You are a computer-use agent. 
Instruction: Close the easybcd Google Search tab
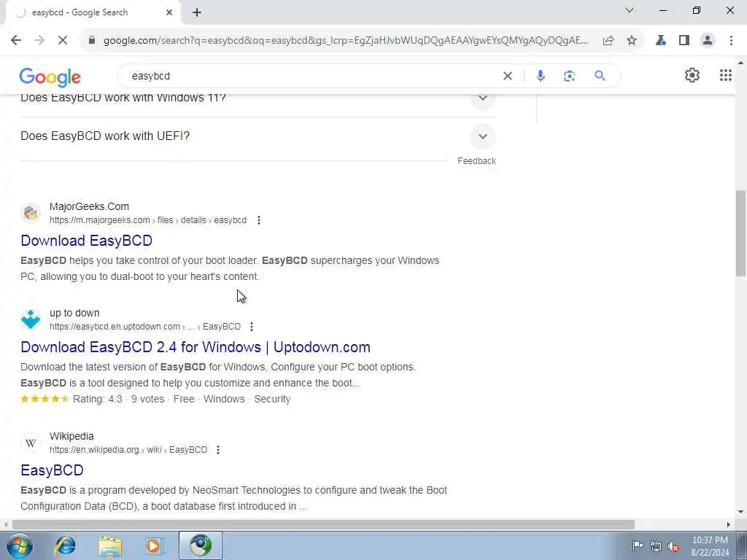[x=169, y=13]
